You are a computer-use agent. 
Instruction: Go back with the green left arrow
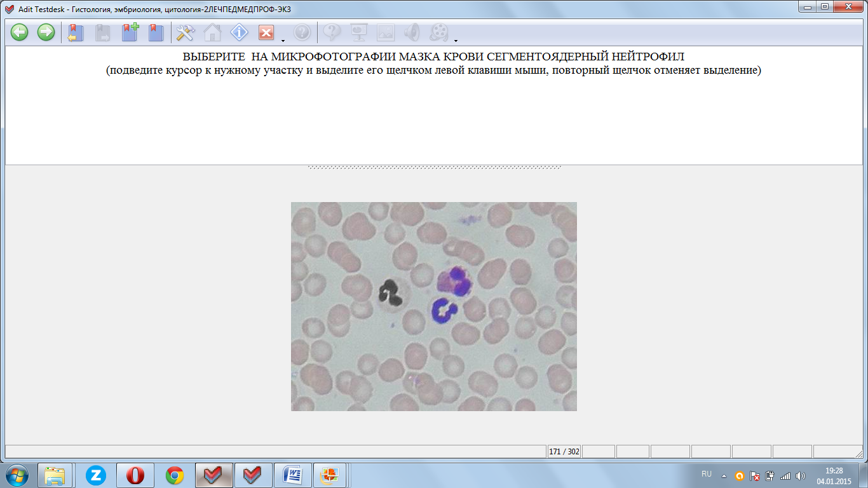[20, 32]
